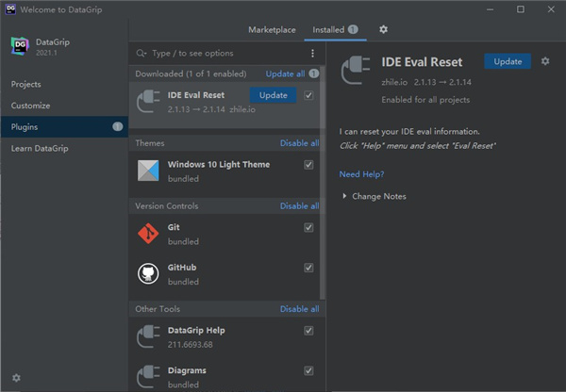This screenshot has width=566, height=392.
Task: Open the options gear at bottom left
Action: point(16,378)
